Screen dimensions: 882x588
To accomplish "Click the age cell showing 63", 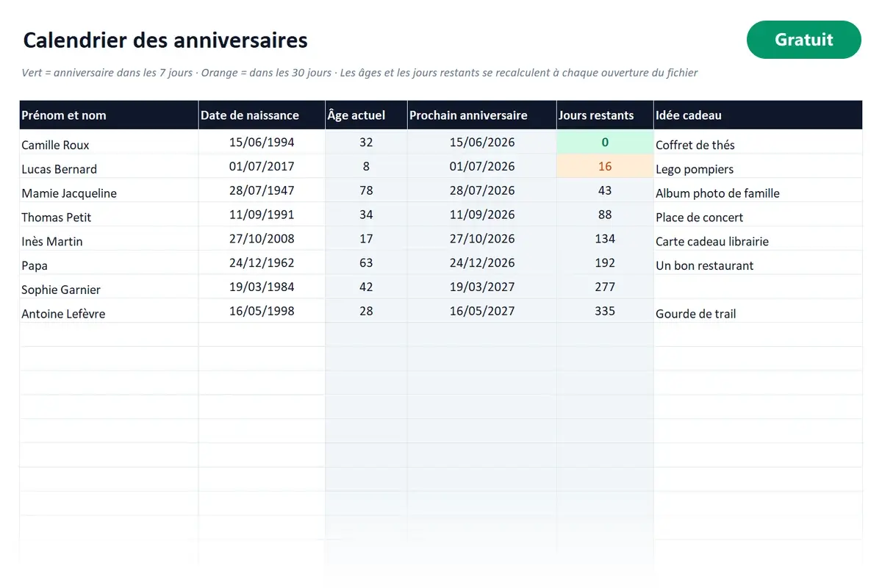I will (x=366, y=263).
